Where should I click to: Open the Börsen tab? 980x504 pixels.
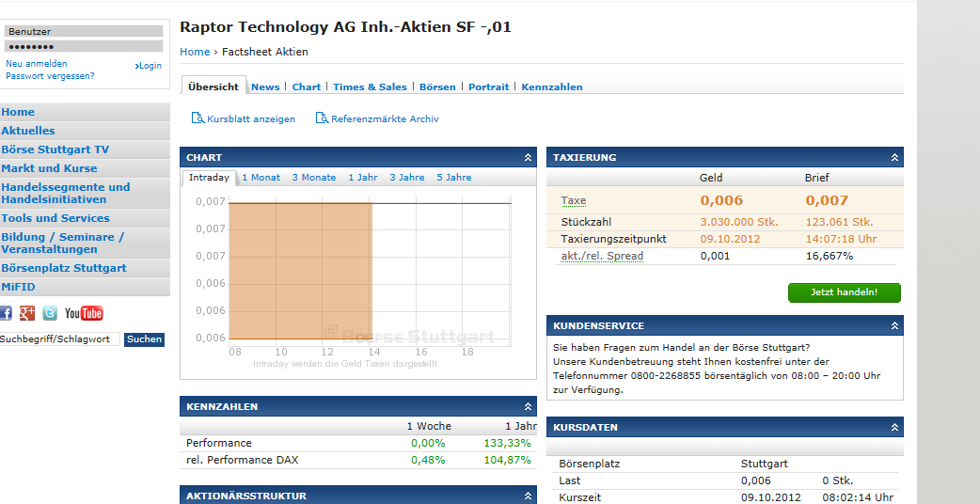pos(437,87)
